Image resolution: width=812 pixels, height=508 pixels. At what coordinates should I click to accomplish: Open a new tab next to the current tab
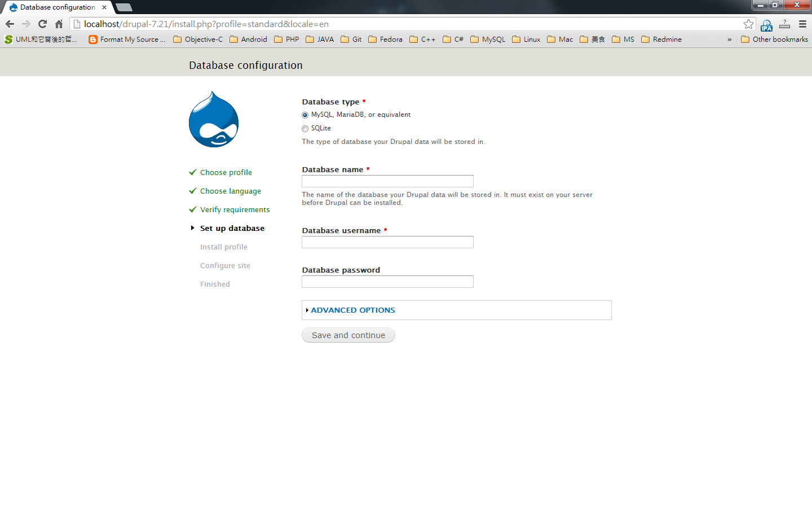[x=124, y=7]
